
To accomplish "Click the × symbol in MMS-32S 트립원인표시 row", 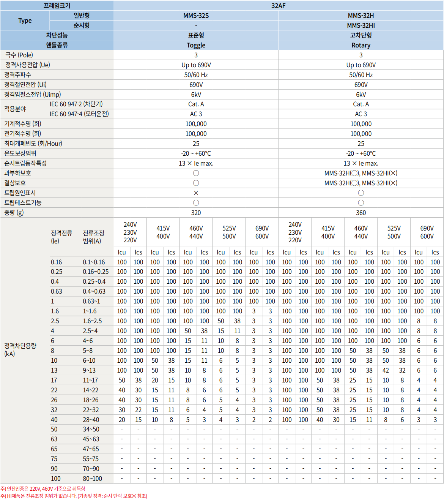I will pos(196,193).
